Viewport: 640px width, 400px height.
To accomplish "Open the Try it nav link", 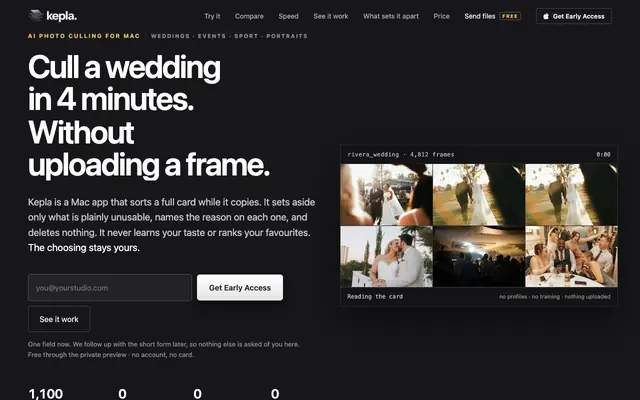I will (212, 16).
